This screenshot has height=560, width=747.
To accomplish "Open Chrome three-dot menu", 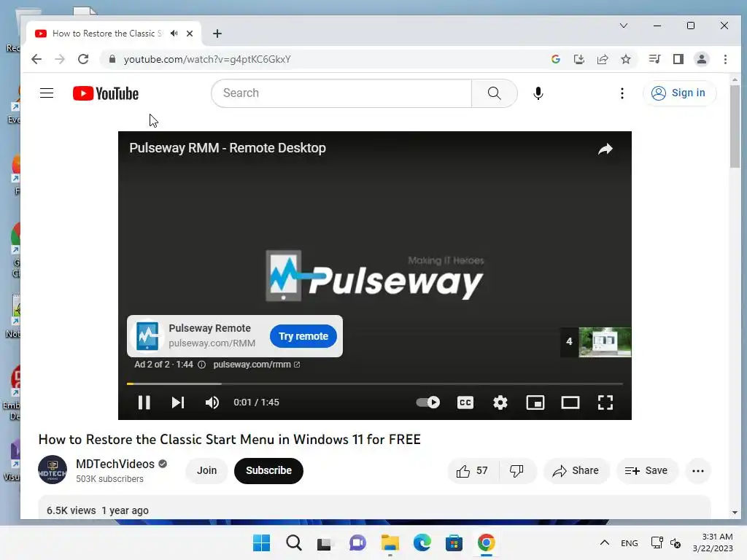I will (725, 59).
